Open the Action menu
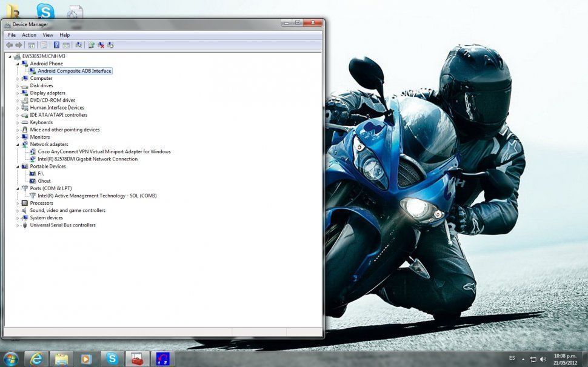588x367 pixels. tap(29, 35)
